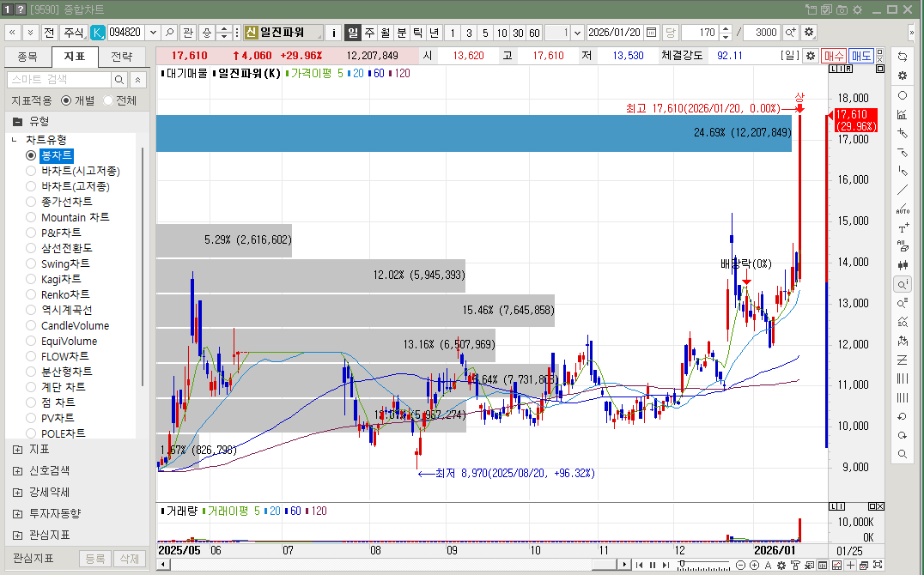This screenshot has height=575, width=924.
Task: Select the AUTO trend line tool
Action: [903, 209]
